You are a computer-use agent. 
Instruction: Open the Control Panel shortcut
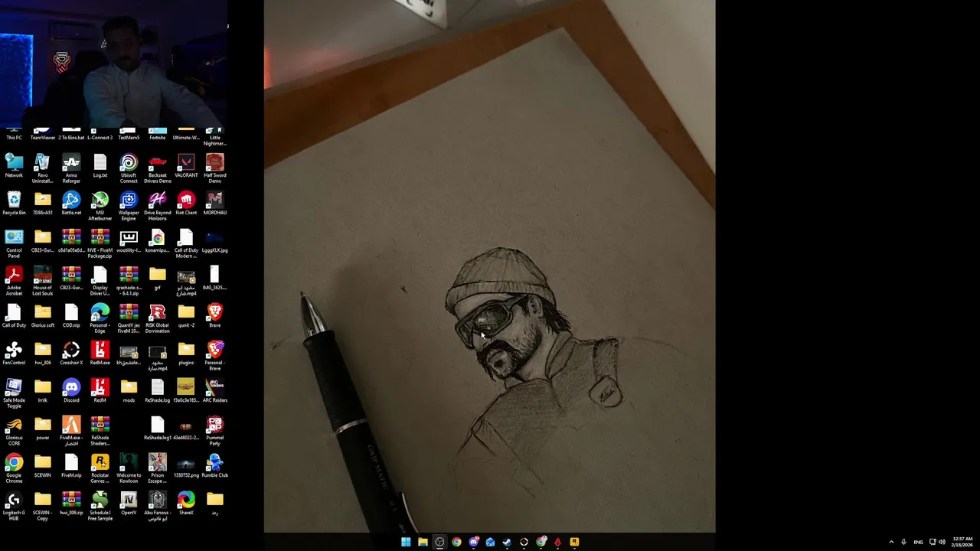(14, 243)
